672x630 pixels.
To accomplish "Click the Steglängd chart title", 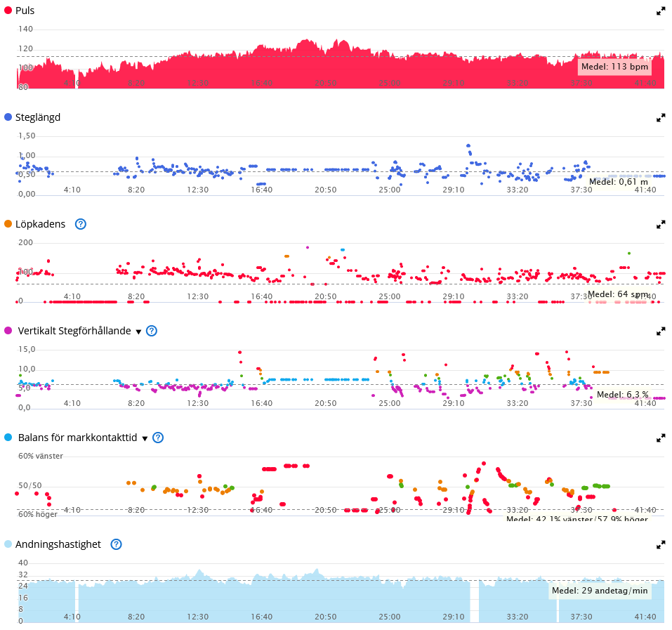I will pyautogui.click(x=38, y=117).
